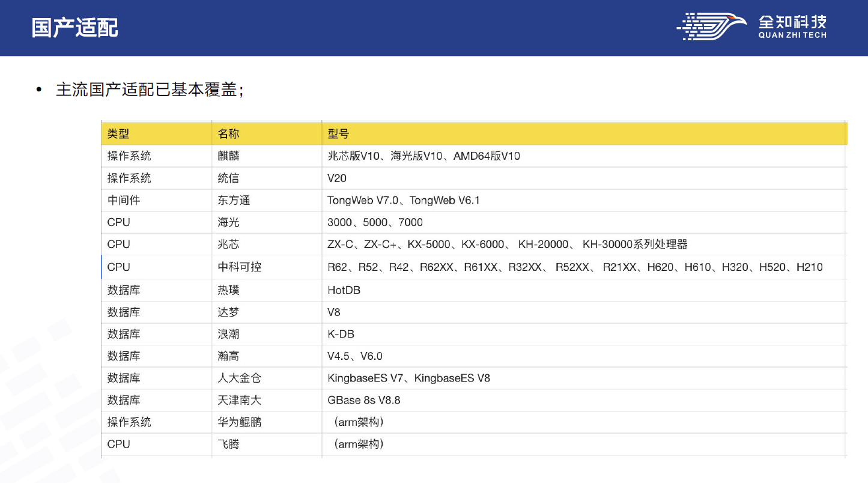Click the 类型 column header

[x=118, y=134]
